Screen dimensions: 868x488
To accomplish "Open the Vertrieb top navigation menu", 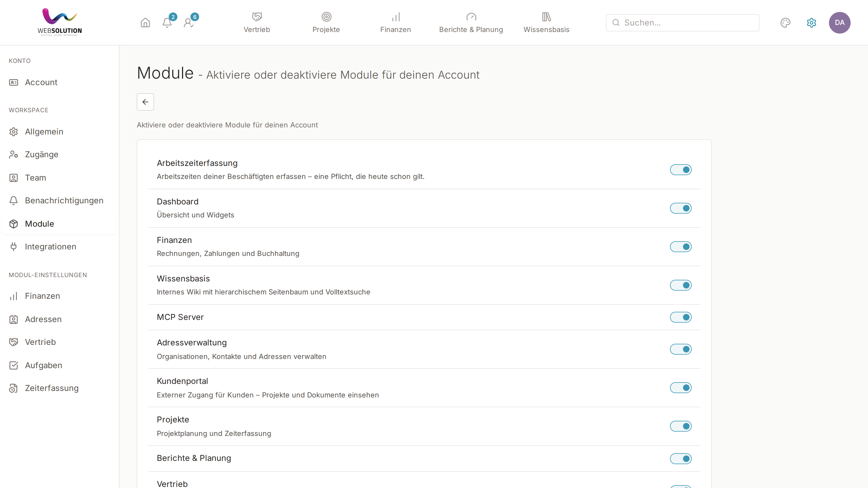I will pos(257,23).
